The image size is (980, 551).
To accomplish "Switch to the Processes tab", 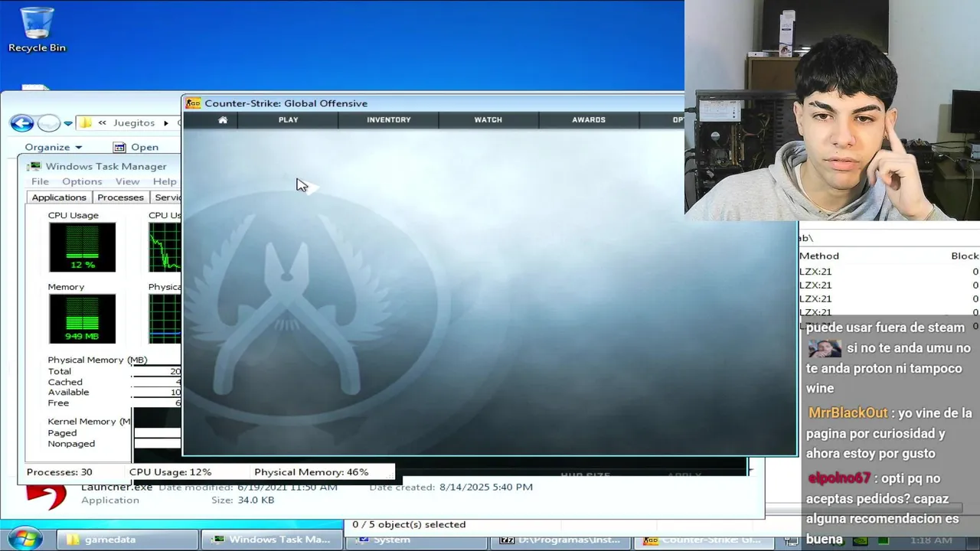I will [x=120, y=197].
